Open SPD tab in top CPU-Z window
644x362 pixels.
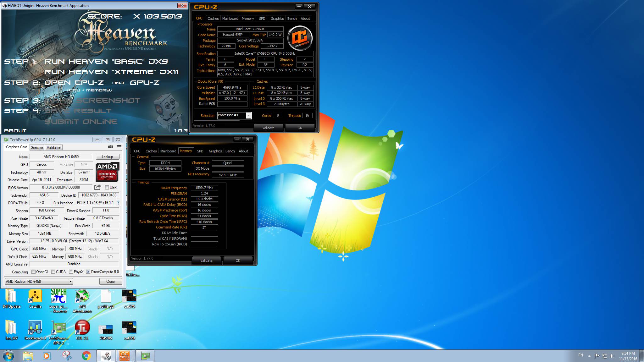(x=262, y=19)
